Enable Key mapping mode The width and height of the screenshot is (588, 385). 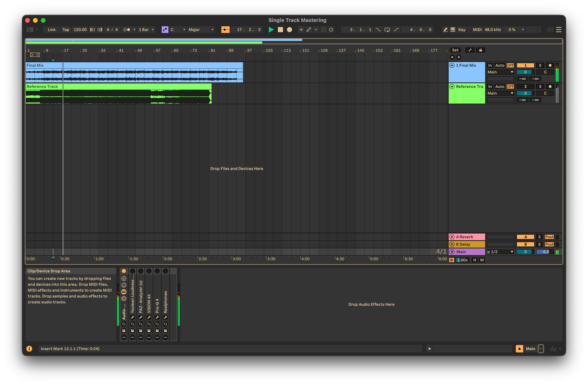[462, 29]
